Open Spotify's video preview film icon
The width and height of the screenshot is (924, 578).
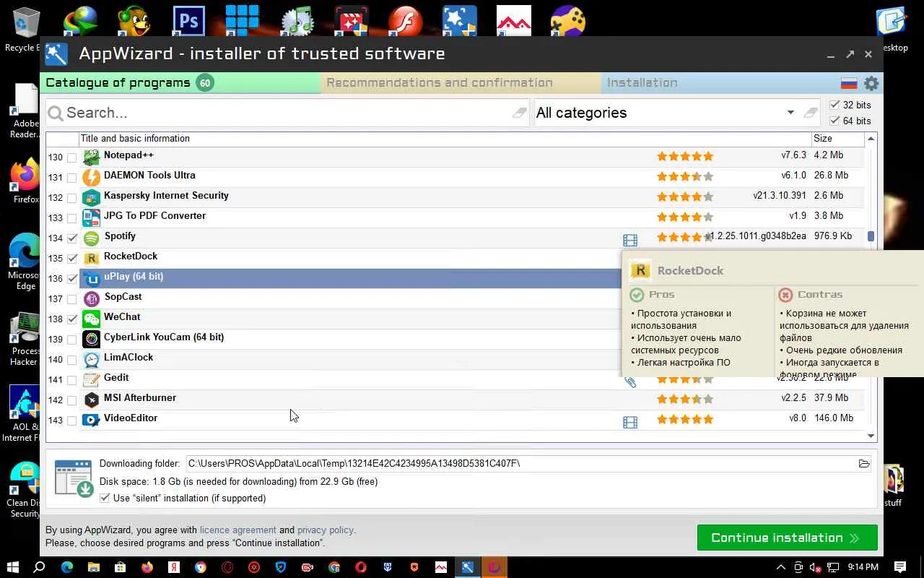pyautogui.click(x=630, y=240)
